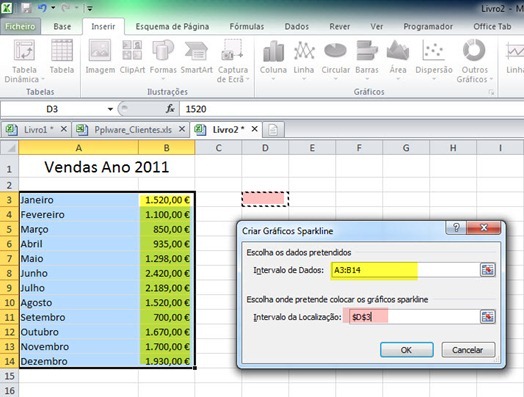Screen dimensions: 524x397
Task: Open the undo history dropdown arrow
Action: pyautogui.click(x=53, y=8)
